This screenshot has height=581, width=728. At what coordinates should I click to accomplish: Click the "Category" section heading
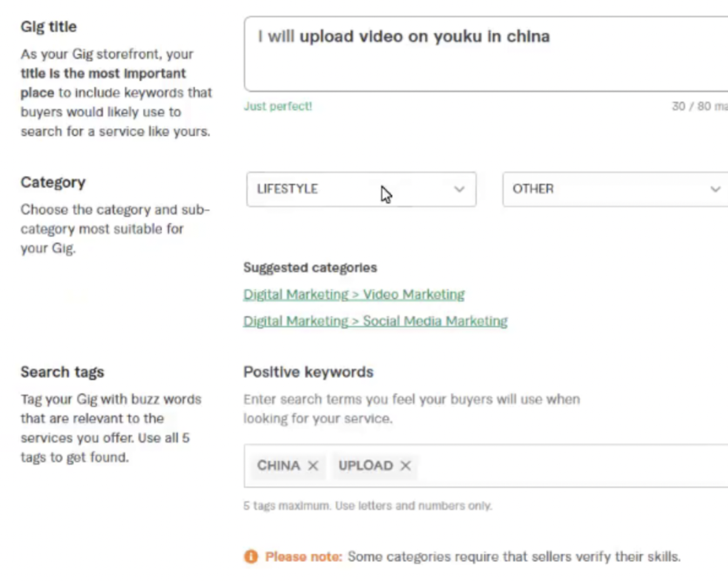pyautogui.click(x=53, y=183)
